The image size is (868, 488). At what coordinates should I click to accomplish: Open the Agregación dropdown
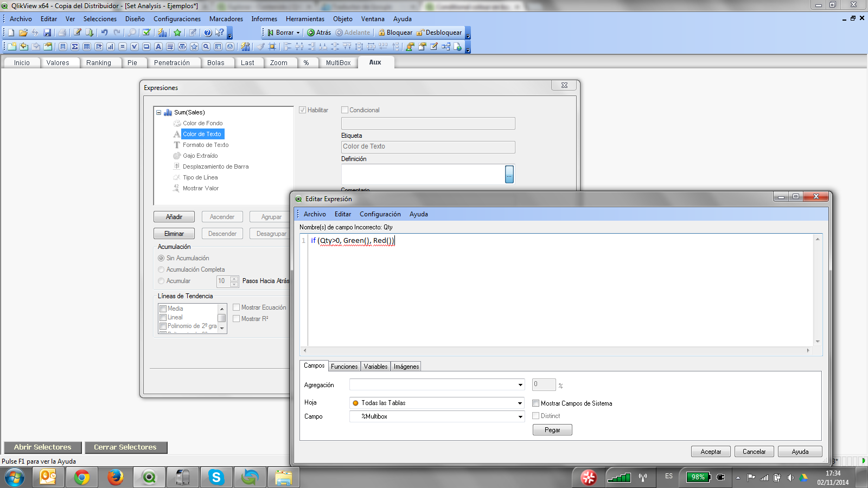coord(520,385)
